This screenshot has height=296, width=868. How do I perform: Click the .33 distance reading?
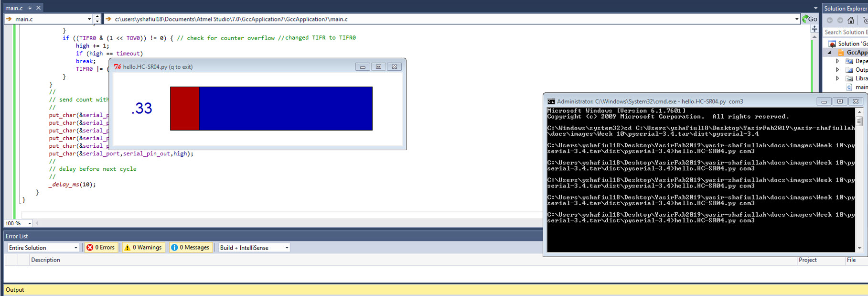coord(142,109)
